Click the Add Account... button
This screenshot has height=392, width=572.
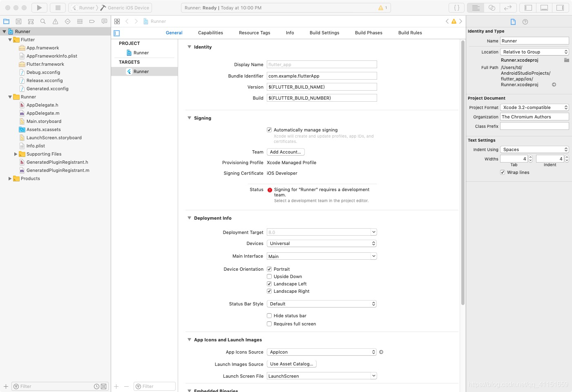coord(286,152)
